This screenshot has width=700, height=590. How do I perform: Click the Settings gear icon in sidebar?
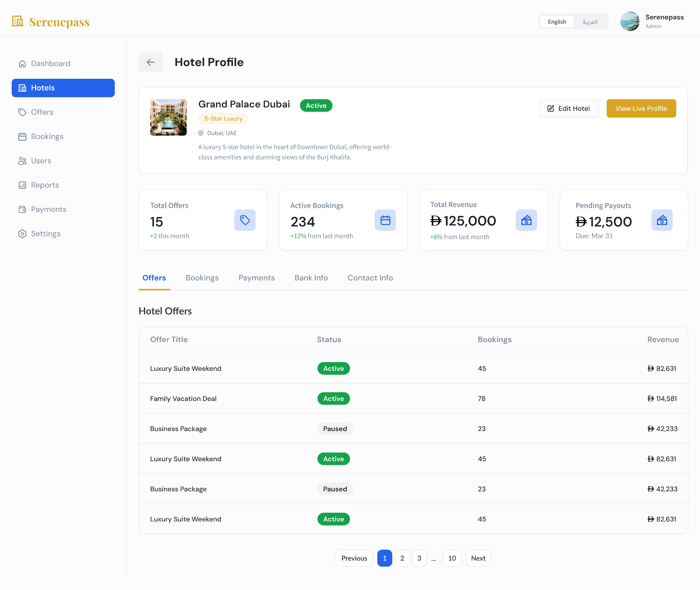[22, 234]
